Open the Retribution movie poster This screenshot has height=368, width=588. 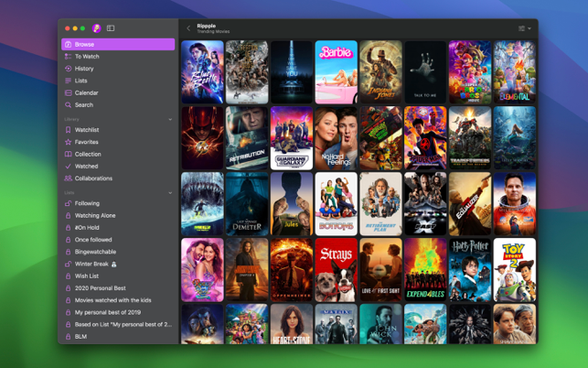pyautogui.click(x=247, y=138)
